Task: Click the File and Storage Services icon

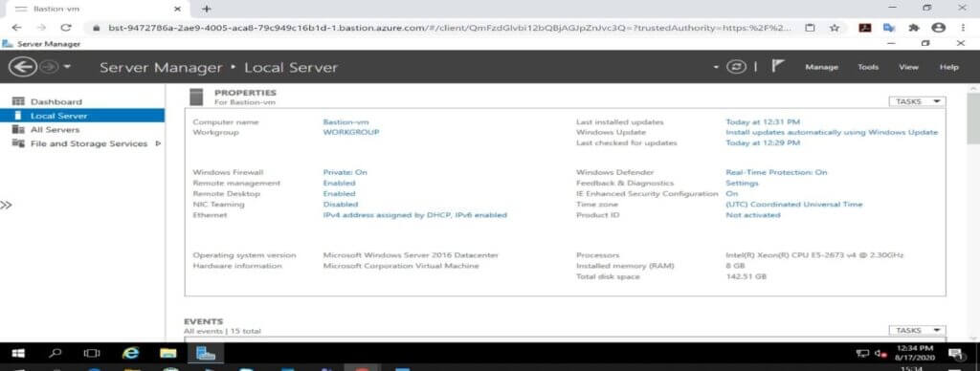Action: 18,143
